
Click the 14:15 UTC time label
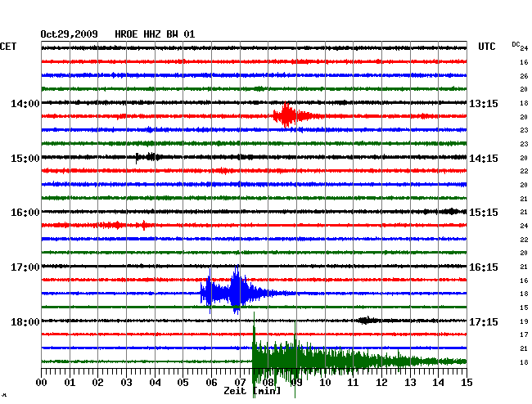pyautogui.click(x=484, y=159)
